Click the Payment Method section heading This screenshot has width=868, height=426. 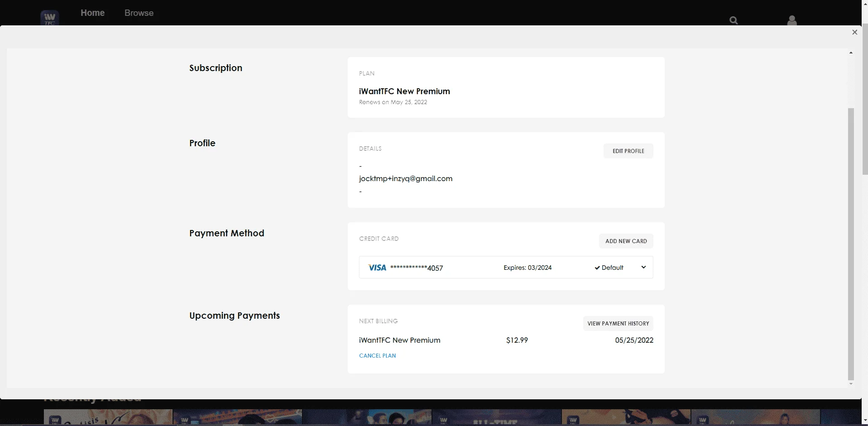coord(226,233)
